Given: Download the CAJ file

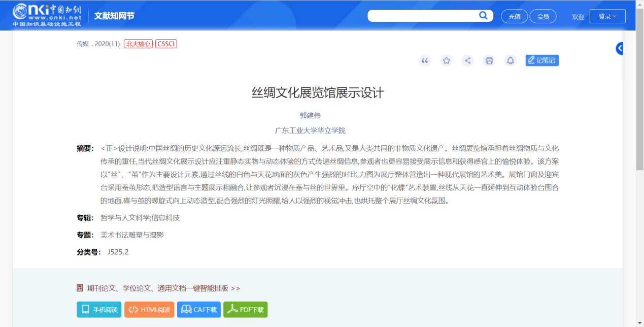Looking at the screenshot, I should (199, 310).
